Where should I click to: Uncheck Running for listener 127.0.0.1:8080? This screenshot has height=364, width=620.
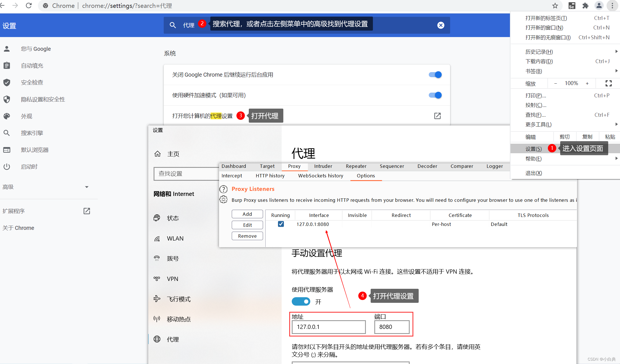click(x=281, y=224)
